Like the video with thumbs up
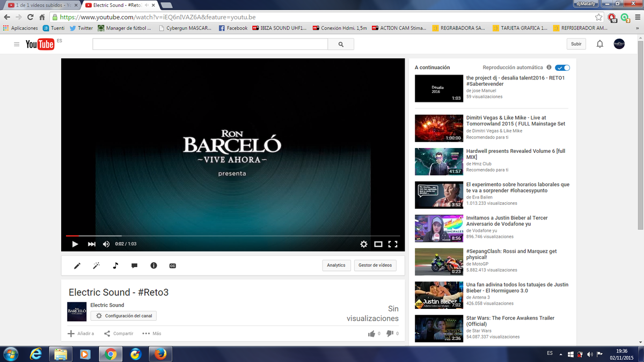Image resolution: width=644 pixels, height=362 pixels. coord(371,334)
